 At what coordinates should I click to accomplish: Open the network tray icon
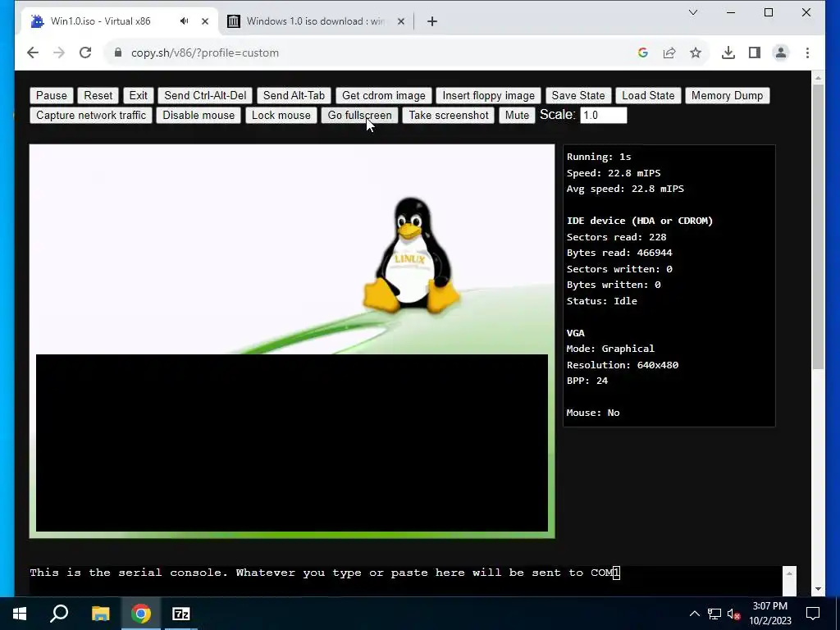714,614
